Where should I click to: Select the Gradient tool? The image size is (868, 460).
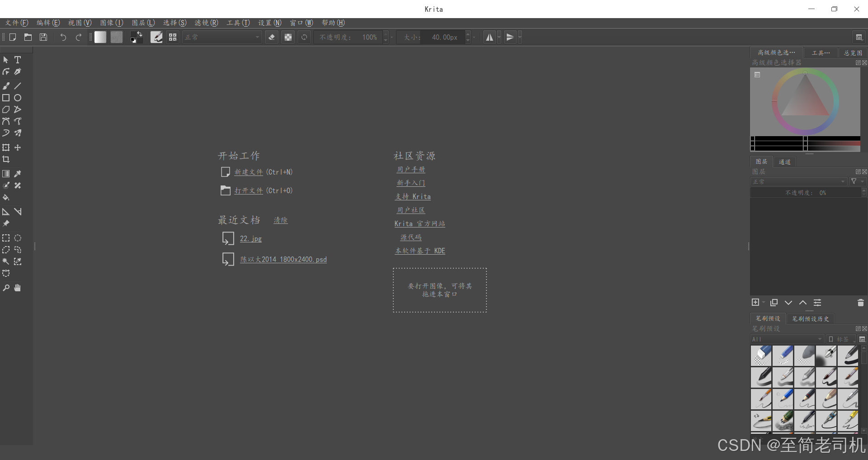[6, 174]
